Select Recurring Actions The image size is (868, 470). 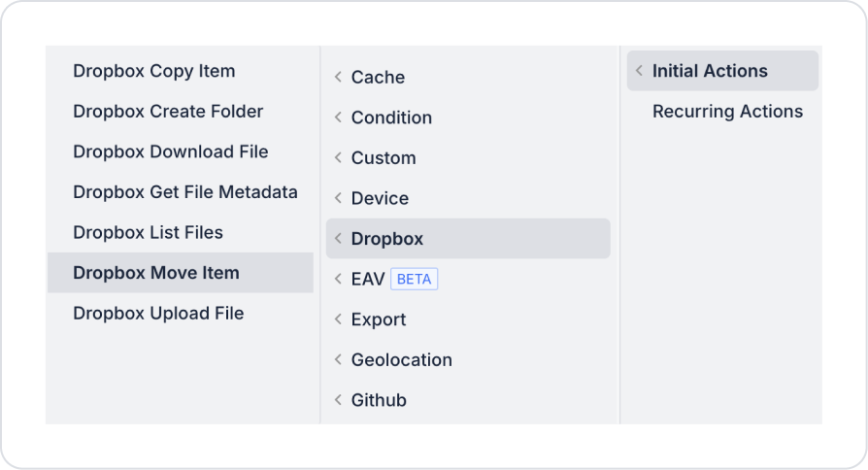722,112
